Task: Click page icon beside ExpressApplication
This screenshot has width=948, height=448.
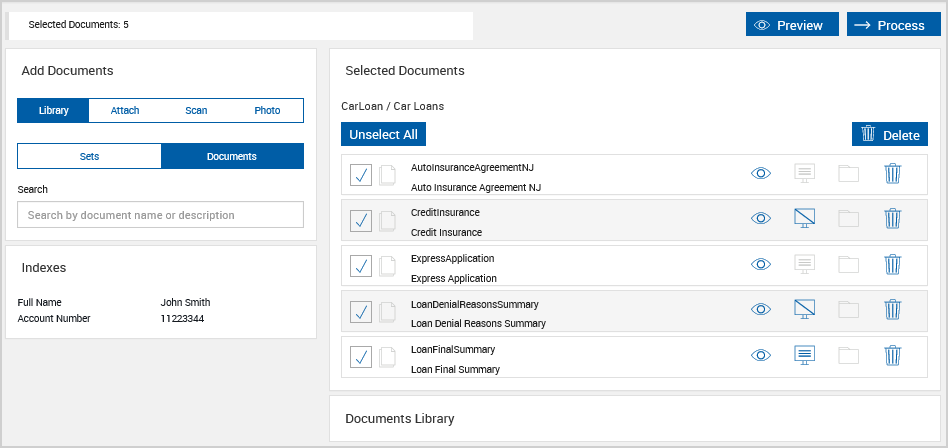Action: pyautogui.click(x=387, y=266)
